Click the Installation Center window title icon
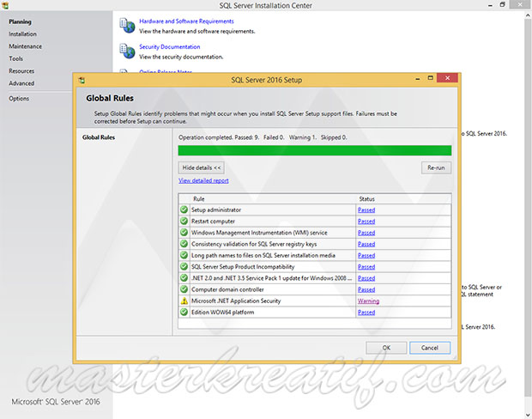This screenshot has width=532, height=419. [5, 5]
